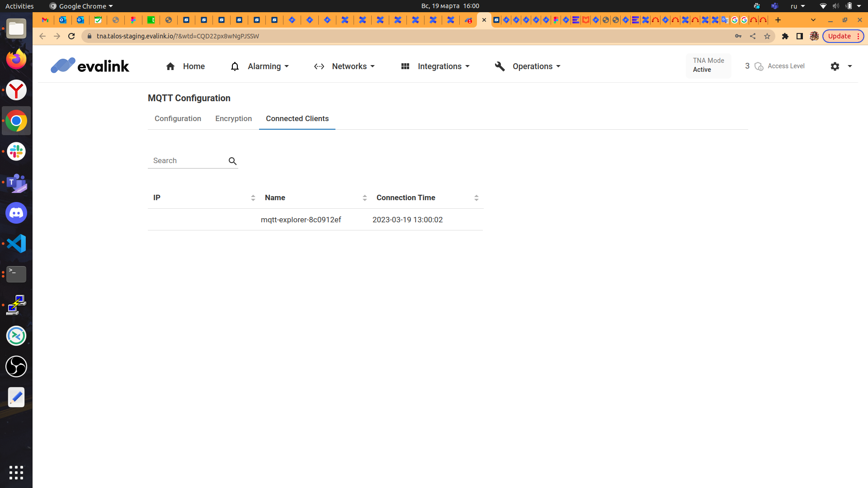
Task: Click the search magnifier icon
Action: pos(233,161)
